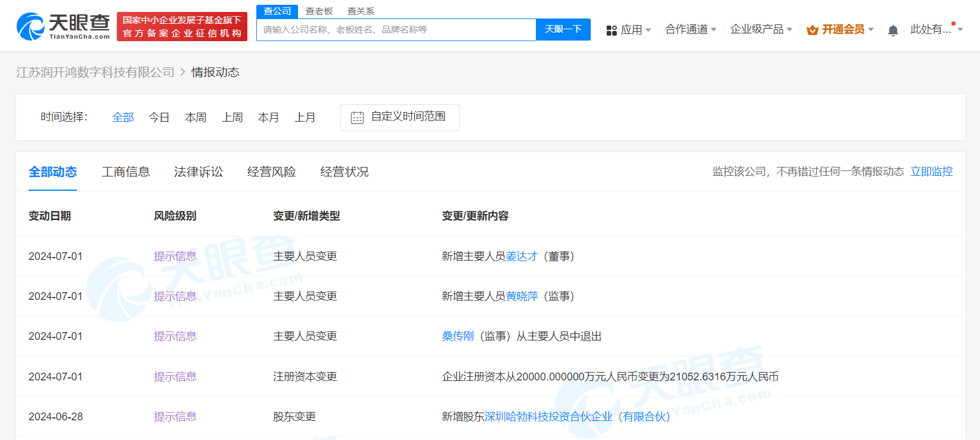Image resolution: width=980 pixels, height=440 pixels.
Task: Click the 天眼一下 search button
Action: (563, 29)
